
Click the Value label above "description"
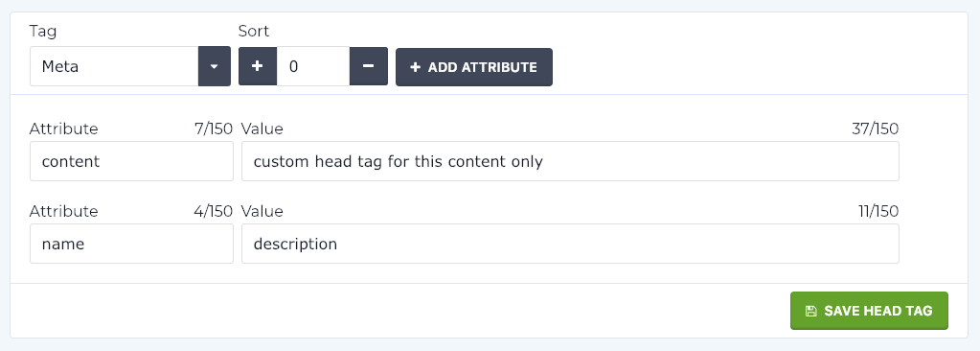click(262, 212)
